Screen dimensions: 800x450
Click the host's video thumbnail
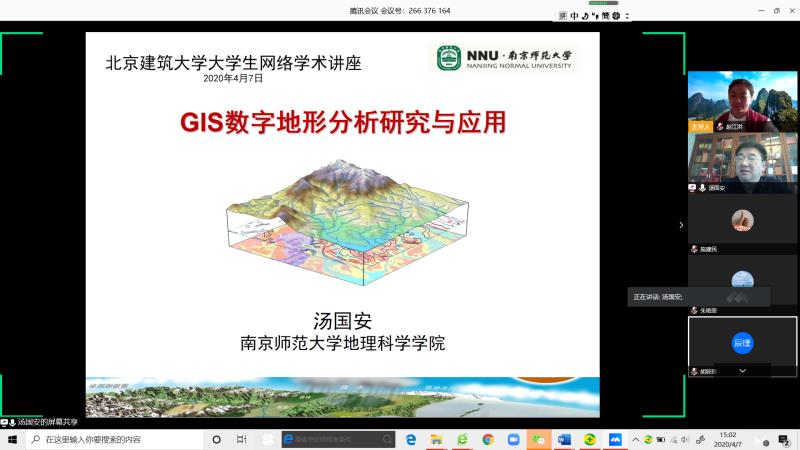[x=741, y=100]
